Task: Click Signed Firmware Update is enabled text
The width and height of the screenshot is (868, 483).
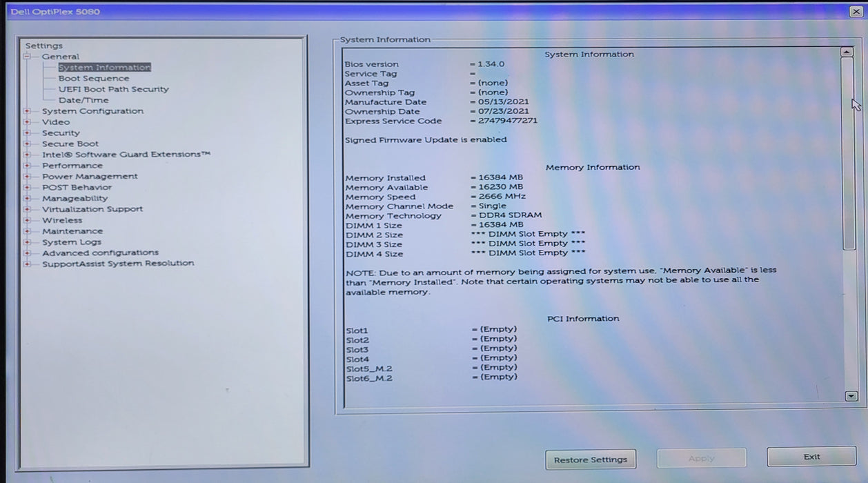Action: 426,139
